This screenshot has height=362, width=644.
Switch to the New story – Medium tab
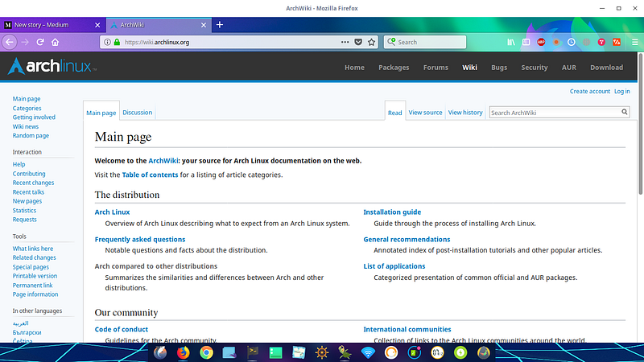point(52,25)
